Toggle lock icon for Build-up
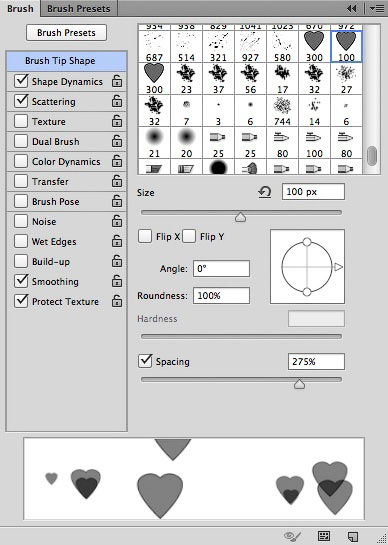This screenshot has width=388, height=545. (x=117, y=261)
